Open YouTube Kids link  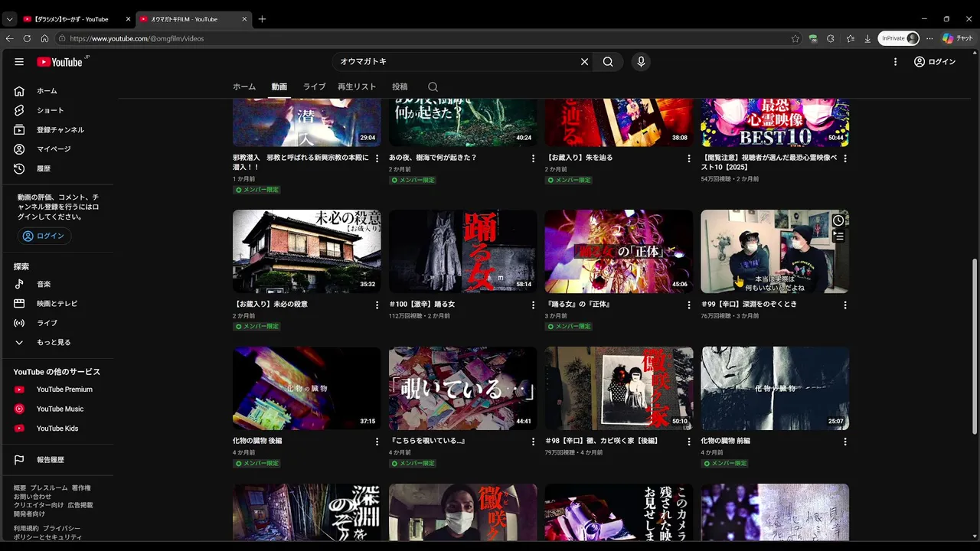click(59, 429)
